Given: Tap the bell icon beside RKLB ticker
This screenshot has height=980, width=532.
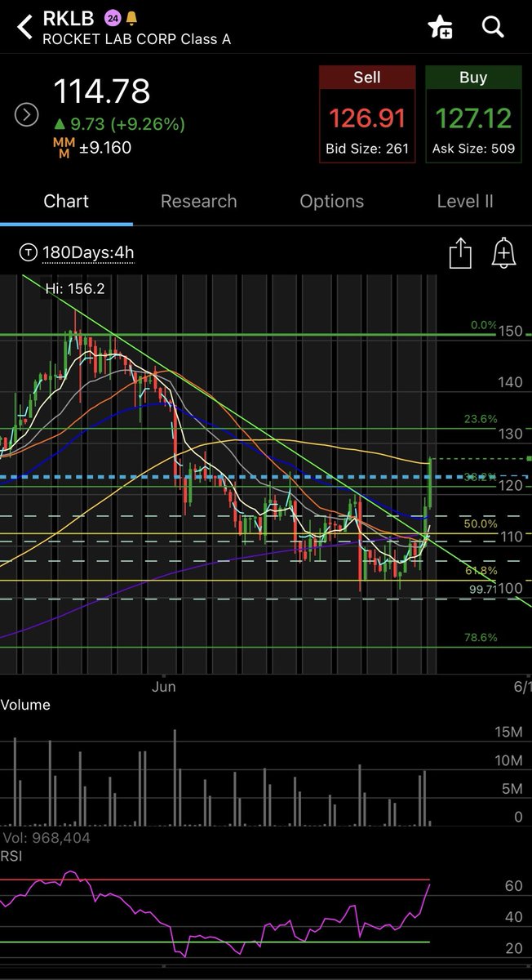Looking at the screenshot, I should 131,17.
